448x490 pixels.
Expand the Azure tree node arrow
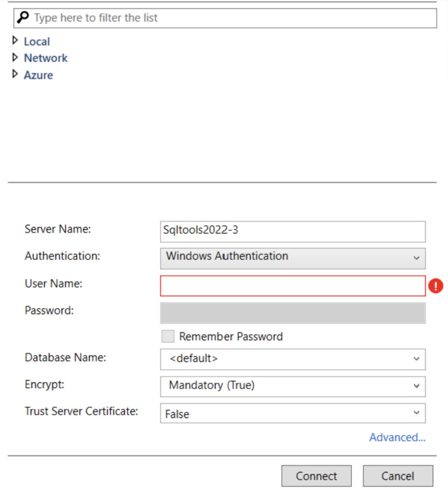coord(15,74)
